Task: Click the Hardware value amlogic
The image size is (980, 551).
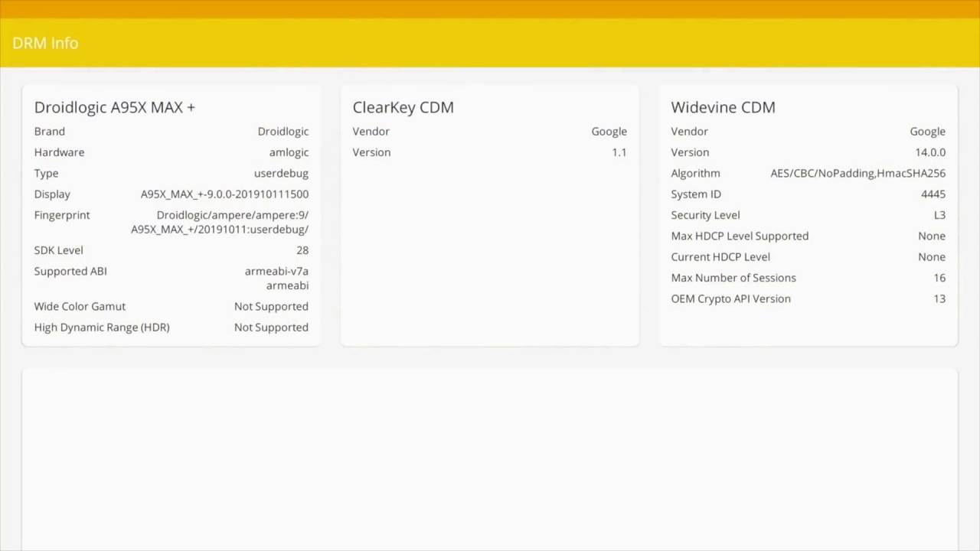Action: pyautogui.click(x=289, y=152)
